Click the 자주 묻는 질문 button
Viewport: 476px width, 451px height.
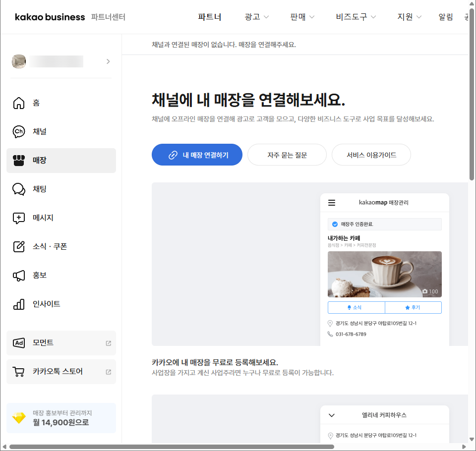coord(287,155)
